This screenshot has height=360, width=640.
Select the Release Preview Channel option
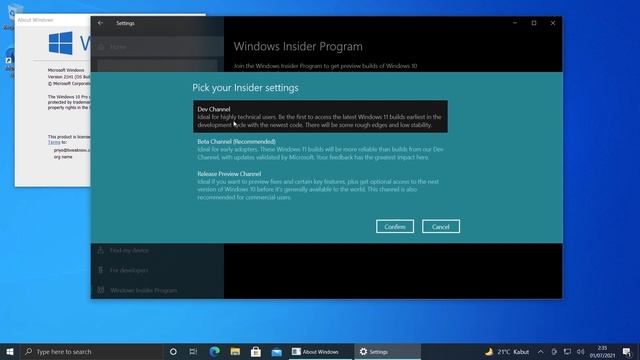coord(320,185)
